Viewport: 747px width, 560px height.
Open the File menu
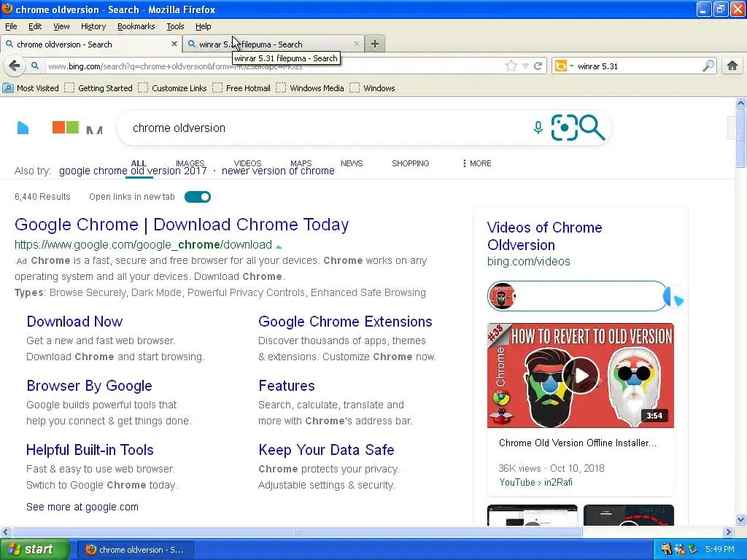(x=11, y=26)
